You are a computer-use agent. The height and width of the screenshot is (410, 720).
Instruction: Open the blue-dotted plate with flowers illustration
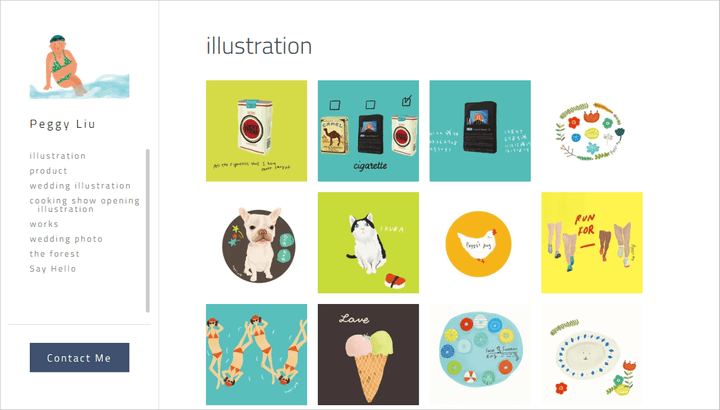click(592, 354)
